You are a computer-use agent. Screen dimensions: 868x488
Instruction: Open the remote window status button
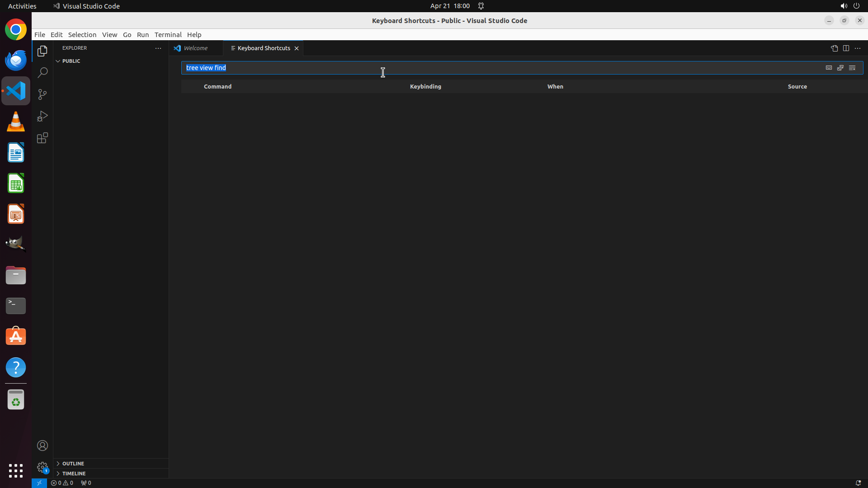[x=39, y=483]
